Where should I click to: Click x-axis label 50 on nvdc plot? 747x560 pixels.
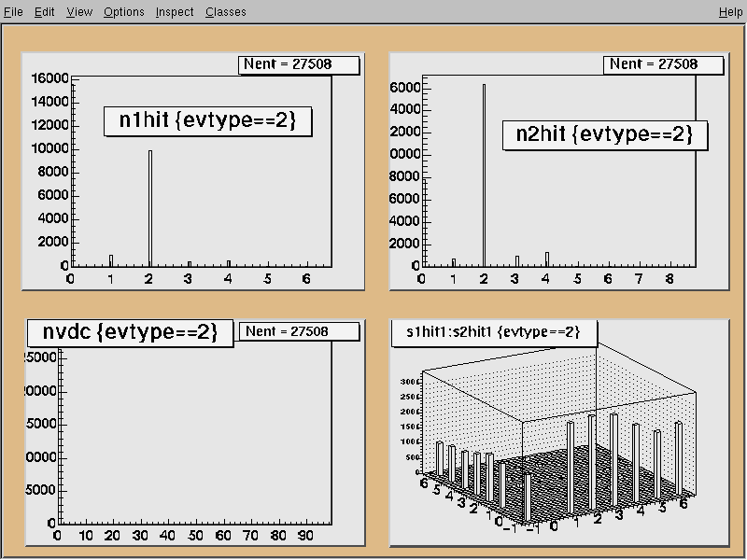[x=195, y=536]
